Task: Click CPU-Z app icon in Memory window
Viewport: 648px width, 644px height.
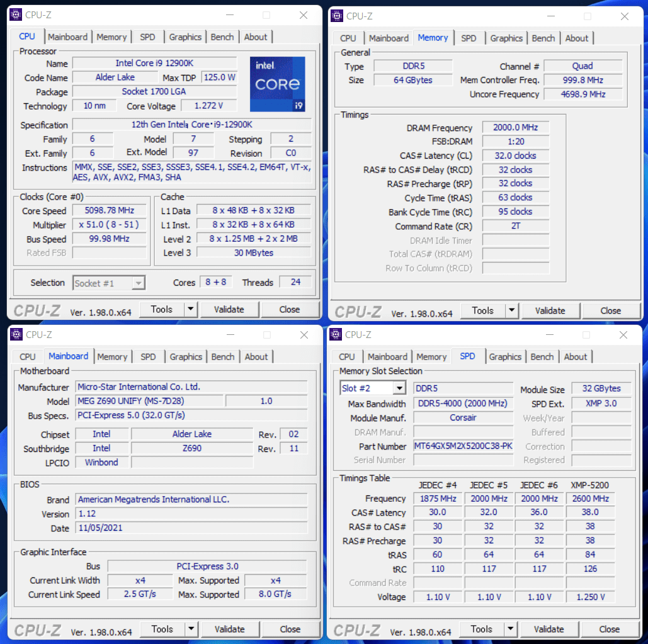Action: point(337,16)
